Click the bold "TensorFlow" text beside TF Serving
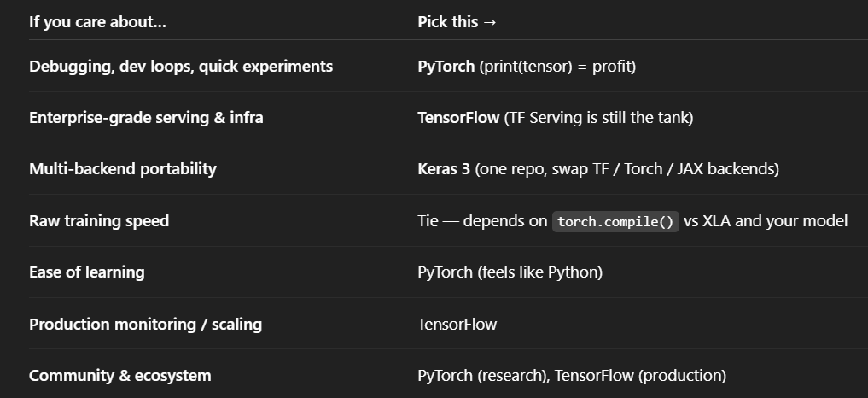This screenshot has width=868, height=398. pyautogui.click(x=458, y=118)
